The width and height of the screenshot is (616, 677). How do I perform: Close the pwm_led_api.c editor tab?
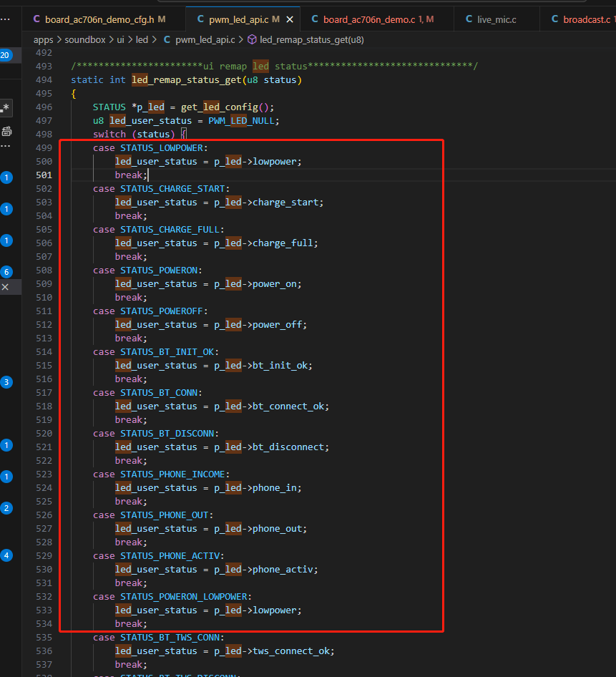pyautogui.click(x=290, y=19)
